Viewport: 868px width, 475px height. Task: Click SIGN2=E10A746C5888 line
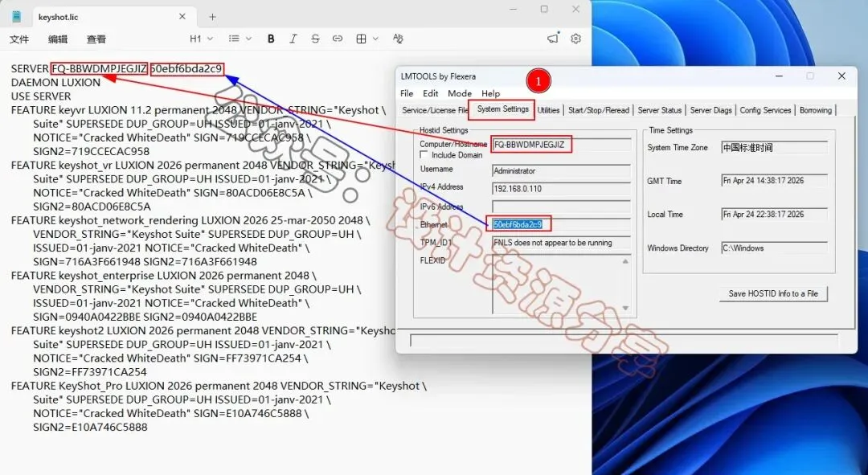point(90,428)
